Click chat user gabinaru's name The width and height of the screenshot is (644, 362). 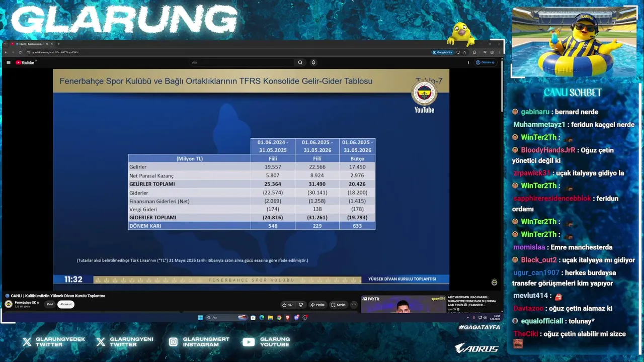click(x=535, y=112)
